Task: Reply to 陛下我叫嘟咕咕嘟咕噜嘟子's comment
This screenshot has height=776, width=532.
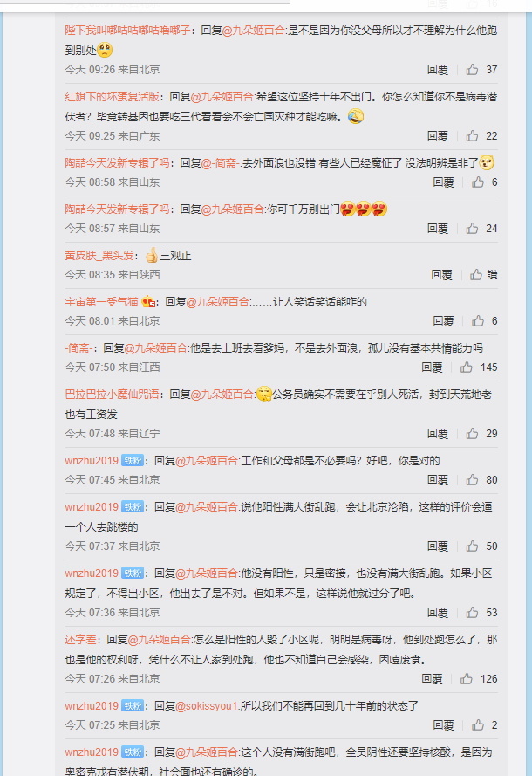Action: (x=438, y=69)
